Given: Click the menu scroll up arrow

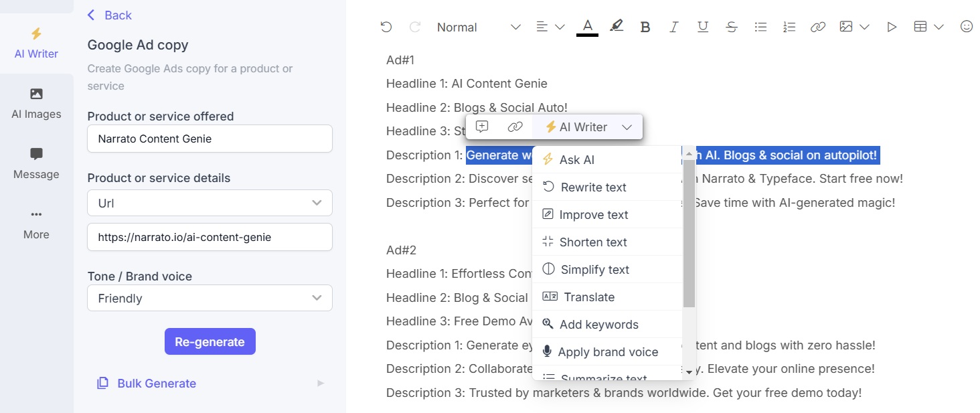Looking at the screenshot, I should click(689, 153).
